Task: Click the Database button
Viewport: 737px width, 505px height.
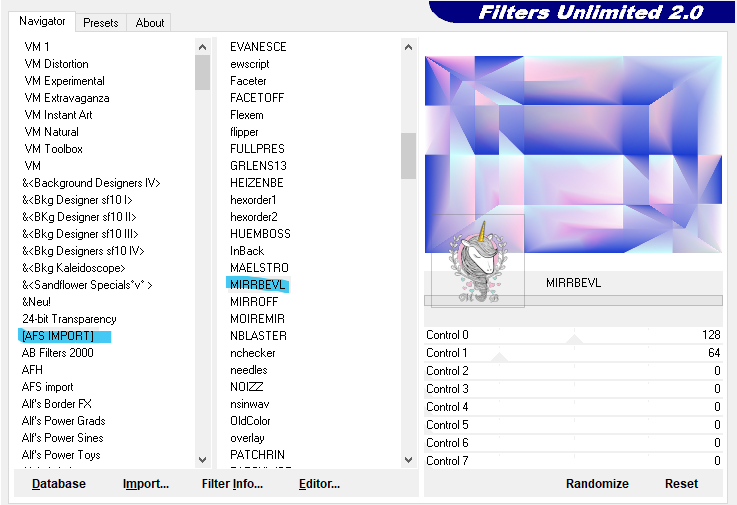Action: 59,483
